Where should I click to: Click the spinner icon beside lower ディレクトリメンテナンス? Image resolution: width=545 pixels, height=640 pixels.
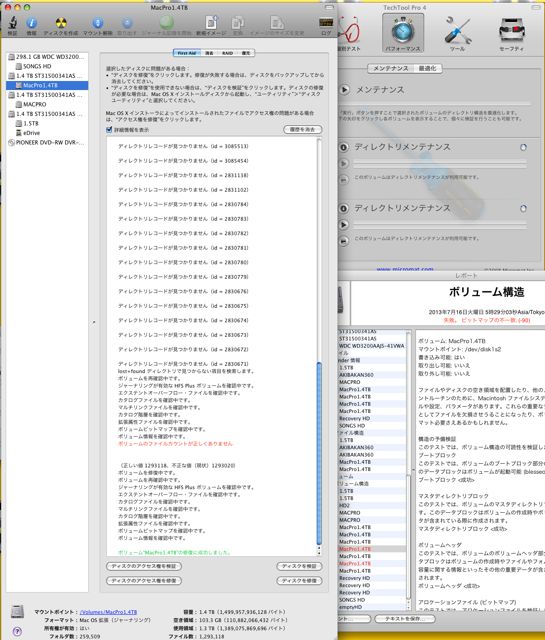point(523,209)
